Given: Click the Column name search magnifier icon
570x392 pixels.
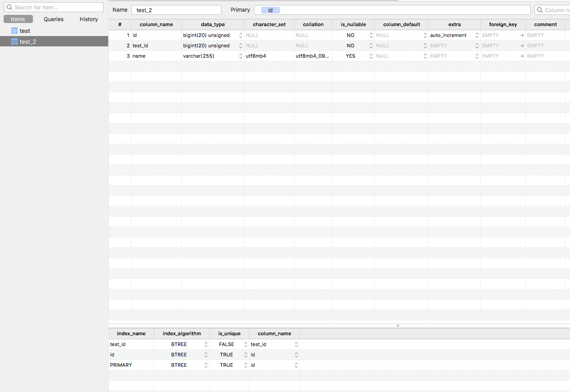Looking at the screenshot, I should point(540,9).
